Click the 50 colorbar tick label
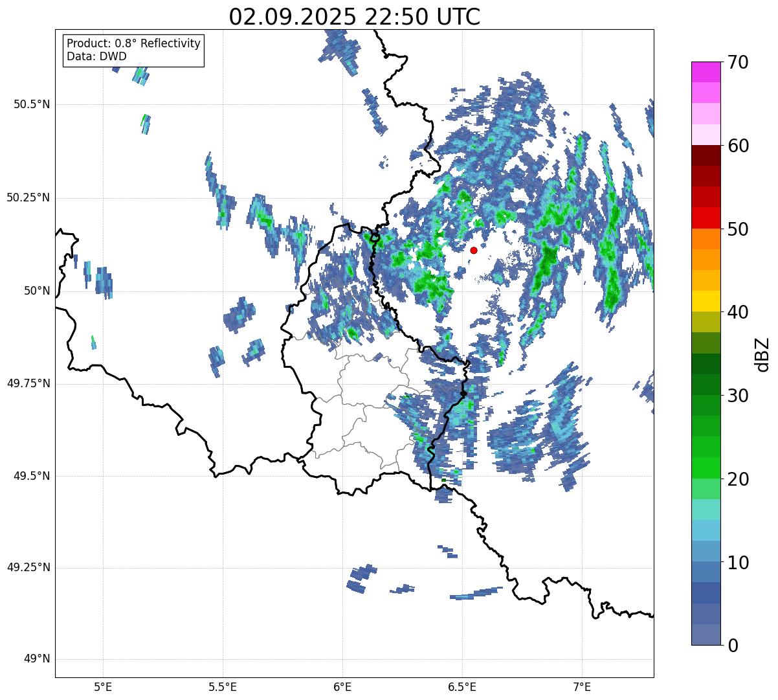 [737, 229]
